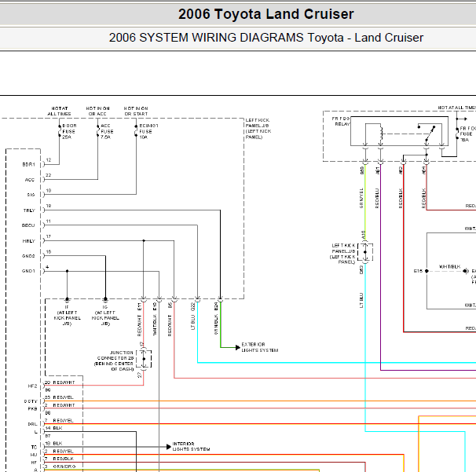
Task: Click the vertical WHT/BLK wire label near E18
Action: [155, 325]
